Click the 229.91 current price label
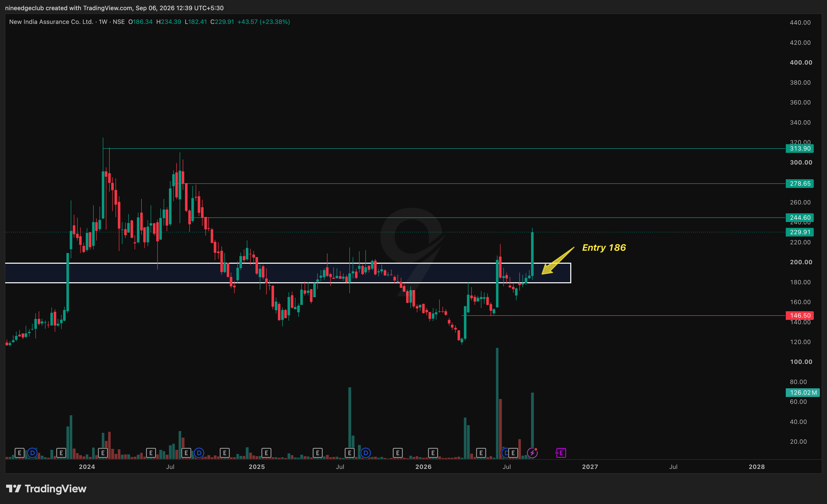The image size is (827, 504). click(x=800, y=232)
